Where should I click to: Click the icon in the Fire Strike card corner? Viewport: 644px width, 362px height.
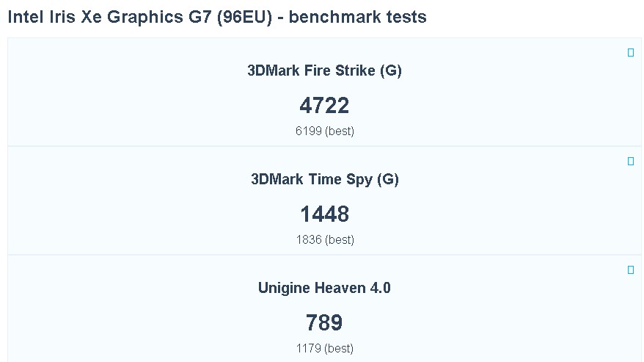pos(631,53)
